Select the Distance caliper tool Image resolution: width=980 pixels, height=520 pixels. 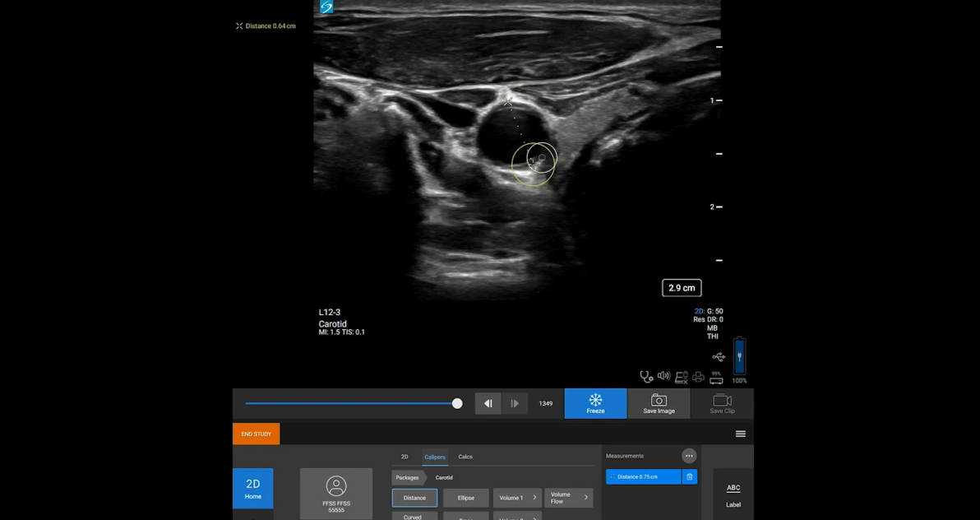coord(414,498)
